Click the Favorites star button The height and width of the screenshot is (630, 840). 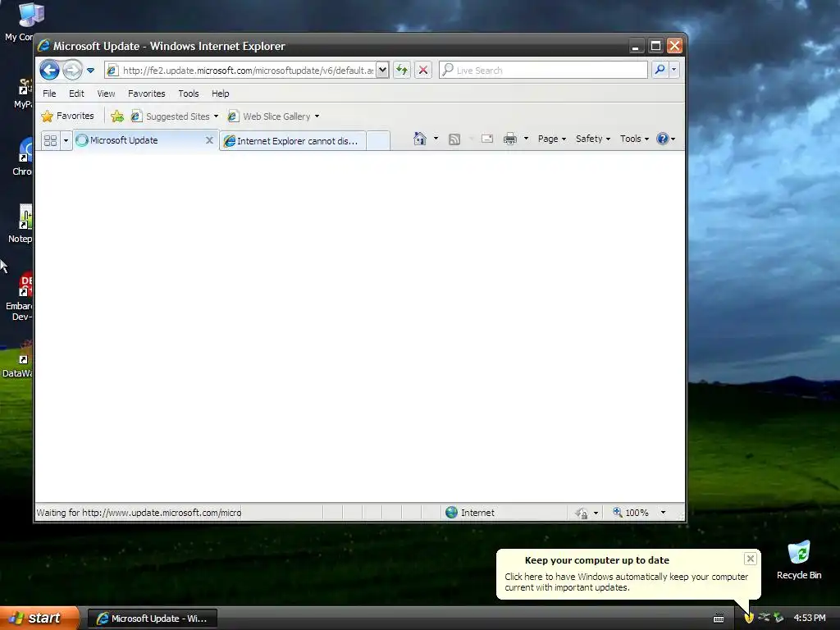click(67, 116)
